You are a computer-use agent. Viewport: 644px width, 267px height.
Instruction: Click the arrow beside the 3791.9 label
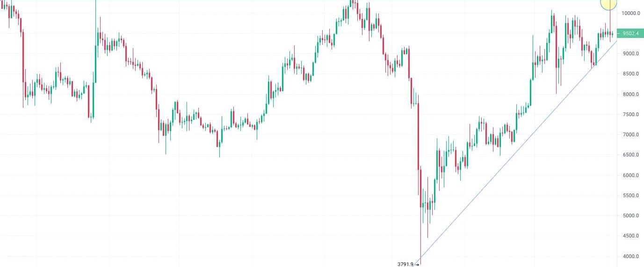417,265
